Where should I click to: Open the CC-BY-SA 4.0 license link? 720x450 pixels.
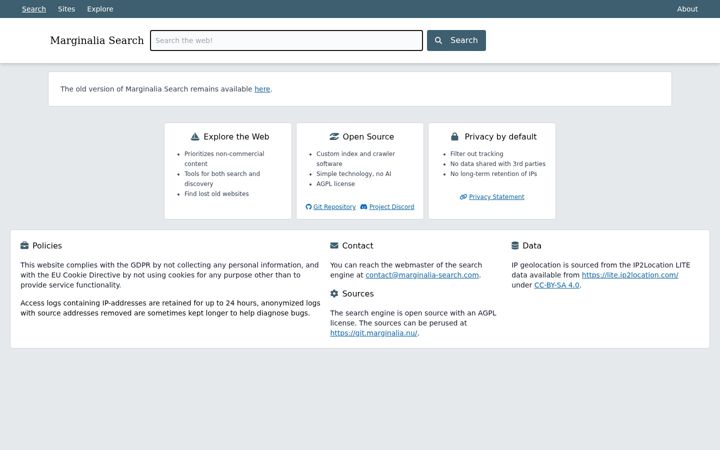(557, 285)
